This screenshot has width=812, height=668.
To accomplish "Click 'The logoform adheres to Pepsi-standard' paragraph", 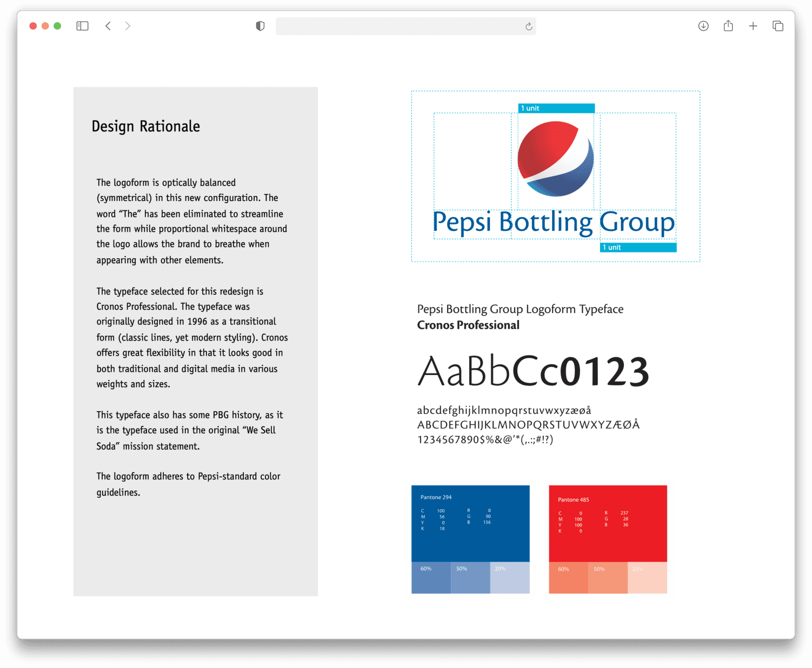I will click(x=189, y=484).
